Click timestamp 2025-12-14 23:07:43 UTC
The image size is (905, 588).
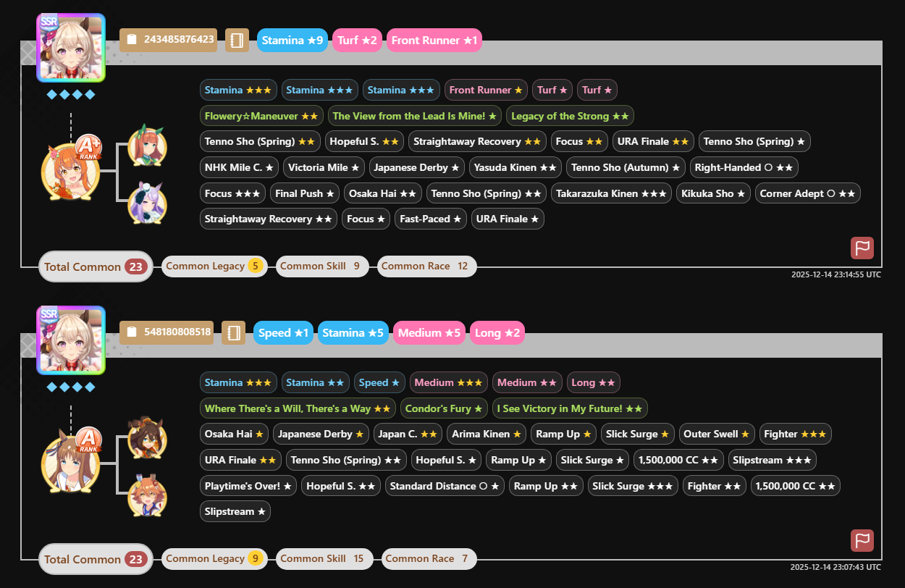tap(836, 567)
